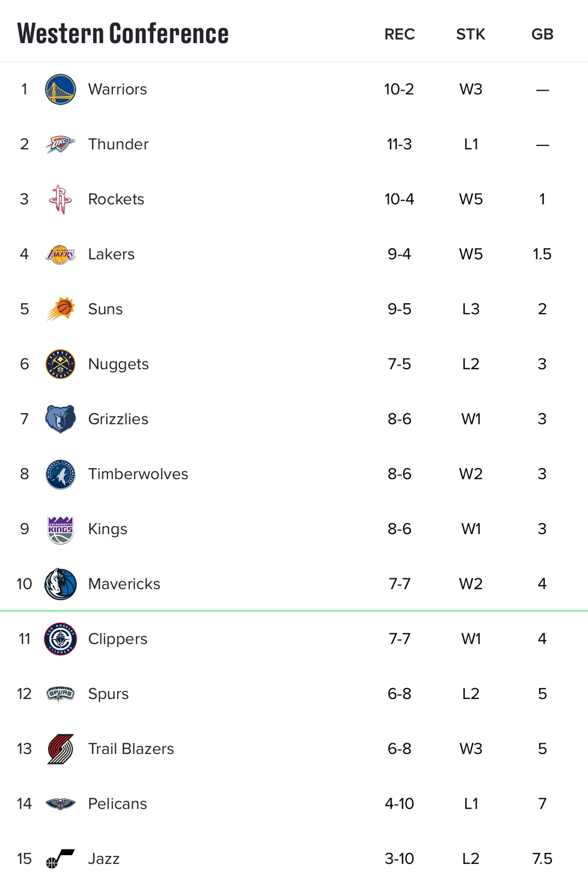This screenshot has width=588, height=873.
Task: Open the Spurs team name link
Action: click(x=108, y=694)
